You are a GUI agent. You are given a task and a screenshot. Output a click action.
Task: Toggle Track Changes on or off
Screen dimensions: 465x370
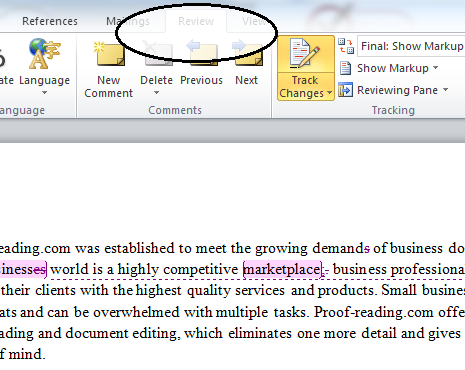tap(306, 54)
